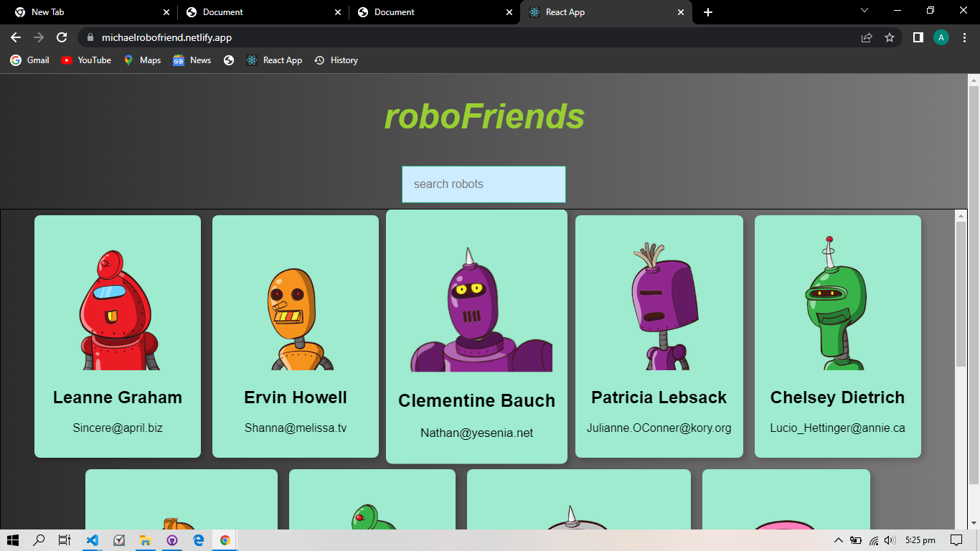Click the email Sincere@april.biz

(x=118, y=428)
